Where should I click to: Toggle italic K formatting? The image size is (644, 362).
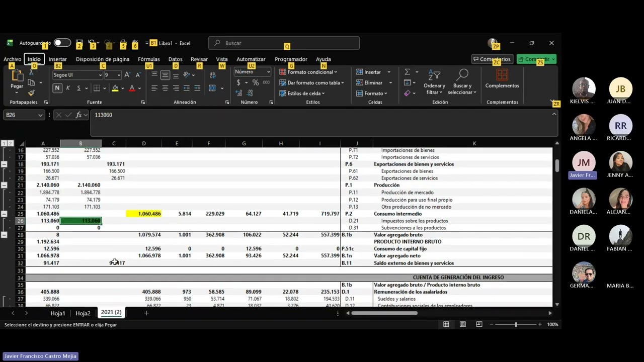pos(68,88)
